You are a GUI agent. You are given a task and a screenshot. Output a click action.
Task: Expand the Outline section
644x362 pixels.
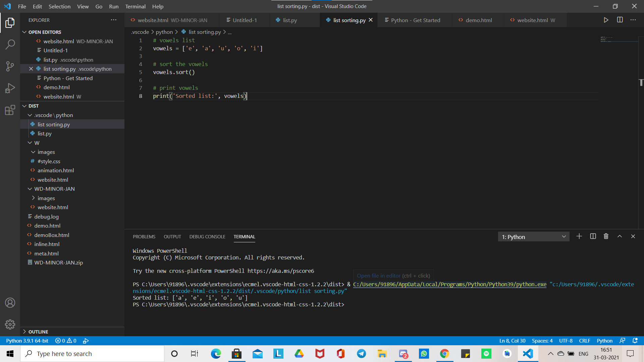point(38,332)
